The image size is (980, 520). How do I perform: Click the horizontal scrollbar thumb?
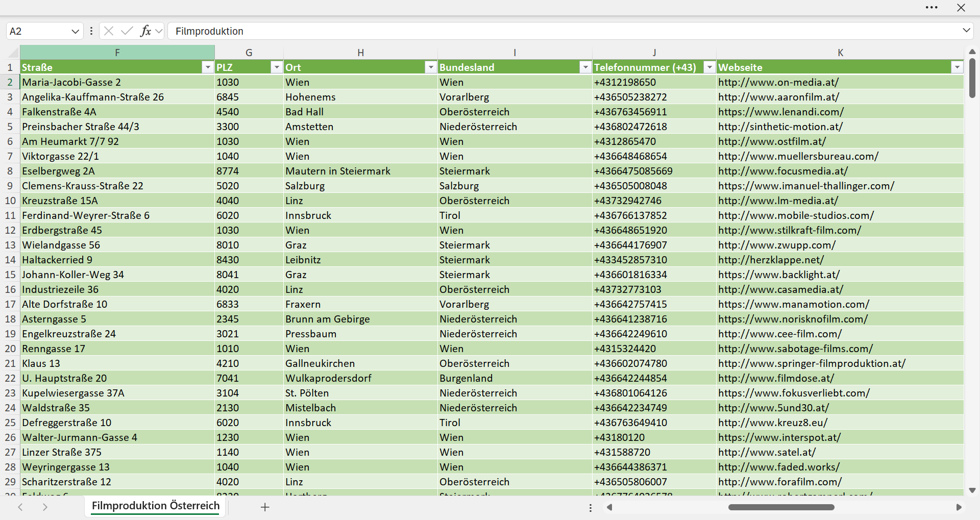[x=781, y=507]
